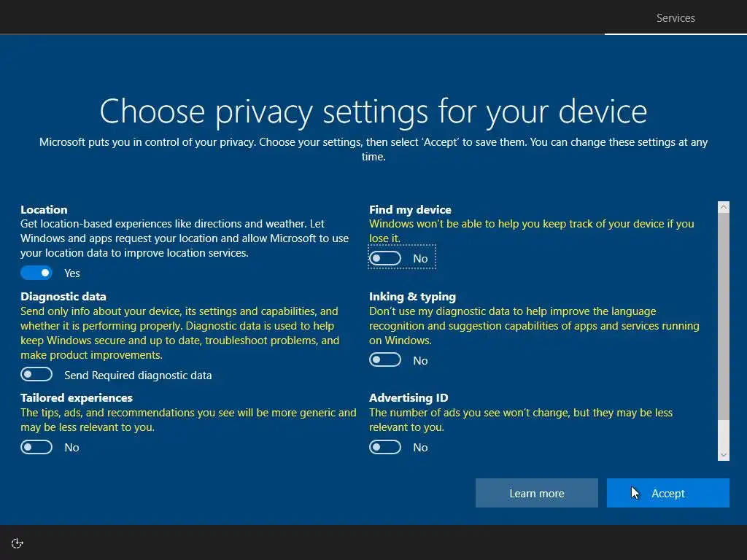Turn off the Location toggle
747x560 pixels.
(36, 273)
